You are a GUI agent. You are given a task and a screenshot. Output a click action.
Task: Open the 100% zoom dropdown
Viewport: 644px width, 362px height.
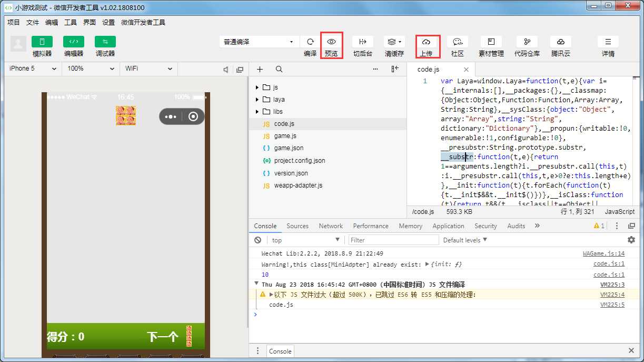click(91, 69)
